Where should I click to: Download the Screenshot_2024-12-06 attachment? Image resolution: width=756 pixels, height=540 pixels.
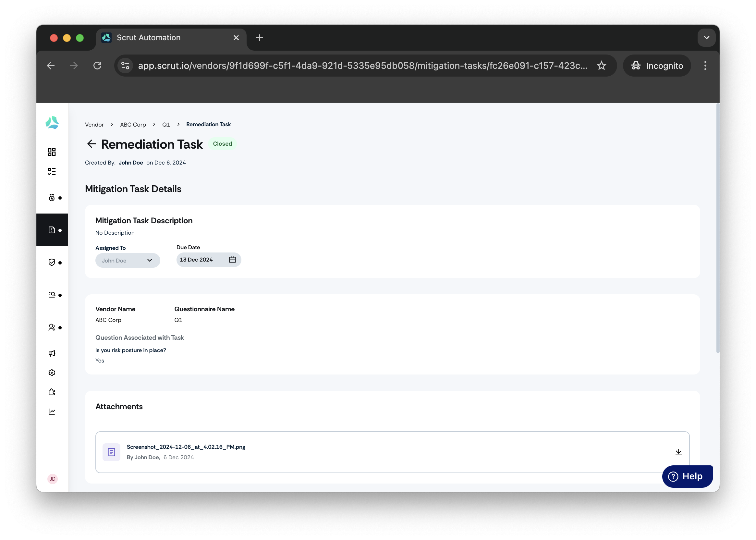[x=678, y=452]
